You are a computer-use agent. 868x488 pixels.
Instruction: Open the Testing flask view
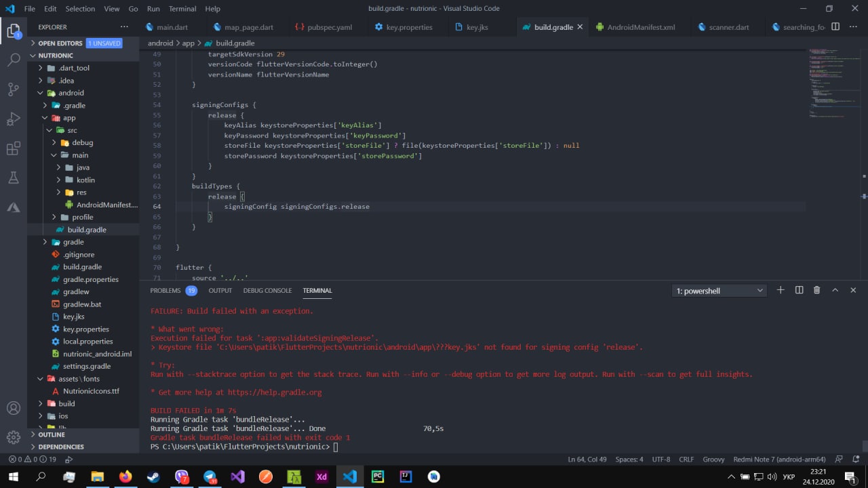[x=14, y=178]
